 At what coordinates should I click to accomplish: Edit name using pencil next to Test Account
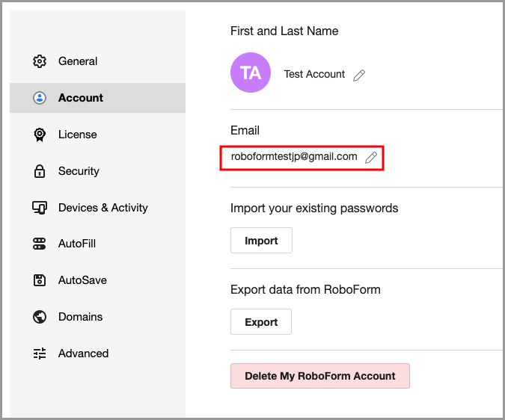(359, 75)
